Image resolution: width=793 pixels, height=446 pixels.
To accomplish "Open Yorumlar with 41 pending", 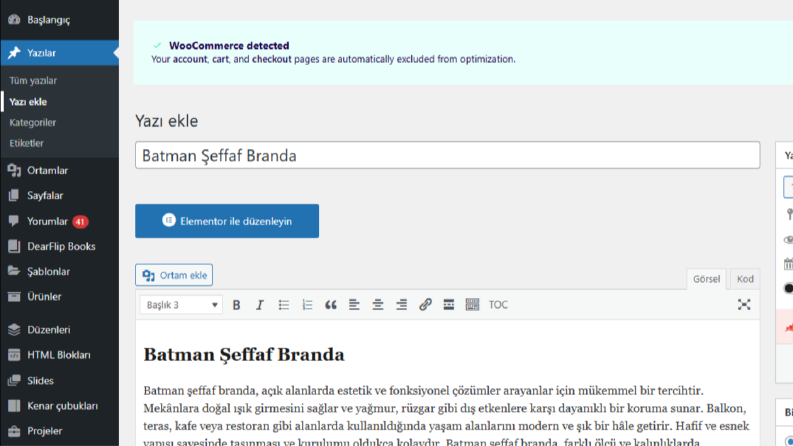I will point(60,221).
